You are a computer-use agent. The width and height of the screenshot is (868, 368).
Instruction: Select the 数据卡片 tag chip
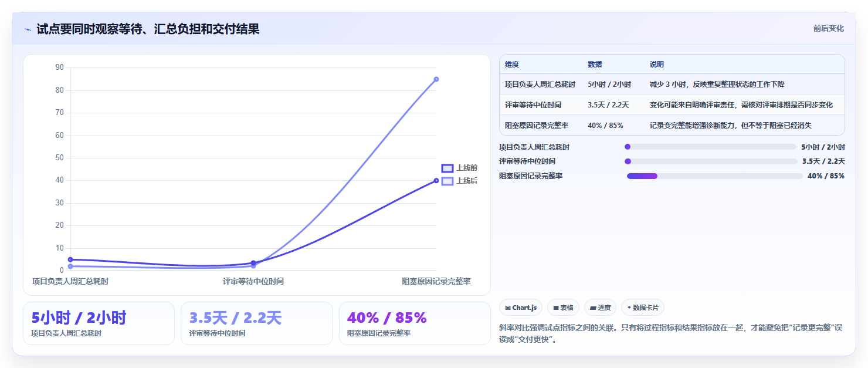643,308
